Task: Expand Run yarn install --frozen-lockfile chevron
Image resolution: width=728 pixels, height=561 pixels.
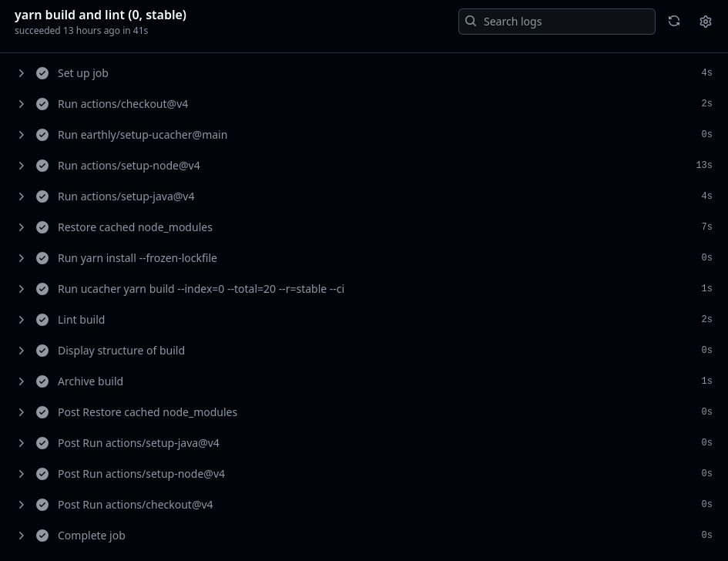Action: 22,258
